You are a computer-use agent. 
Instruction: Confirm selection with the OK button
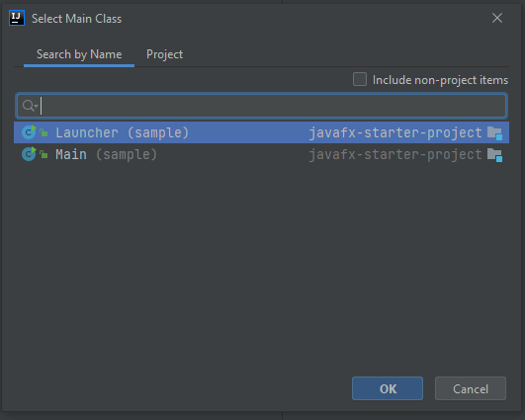tap(388, 388)
